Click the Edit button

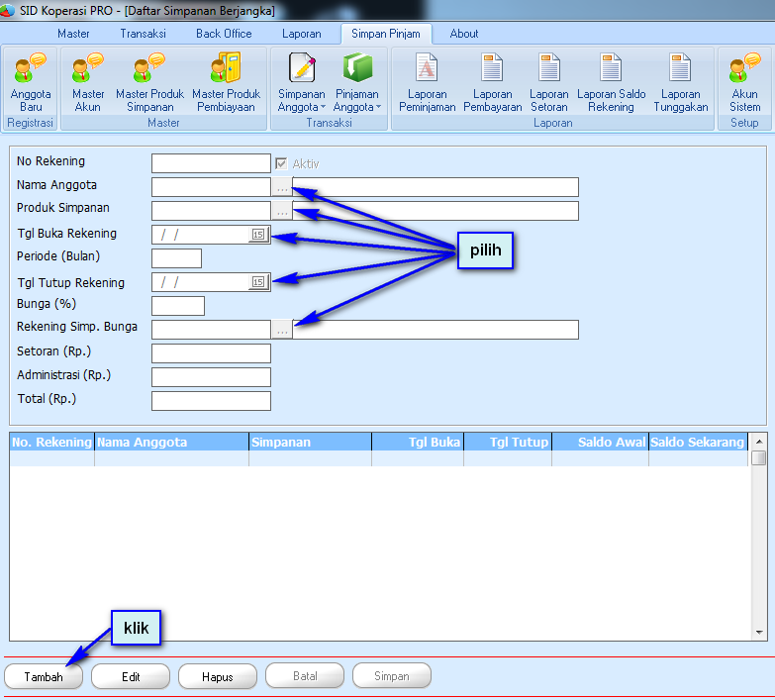point(131,676)
